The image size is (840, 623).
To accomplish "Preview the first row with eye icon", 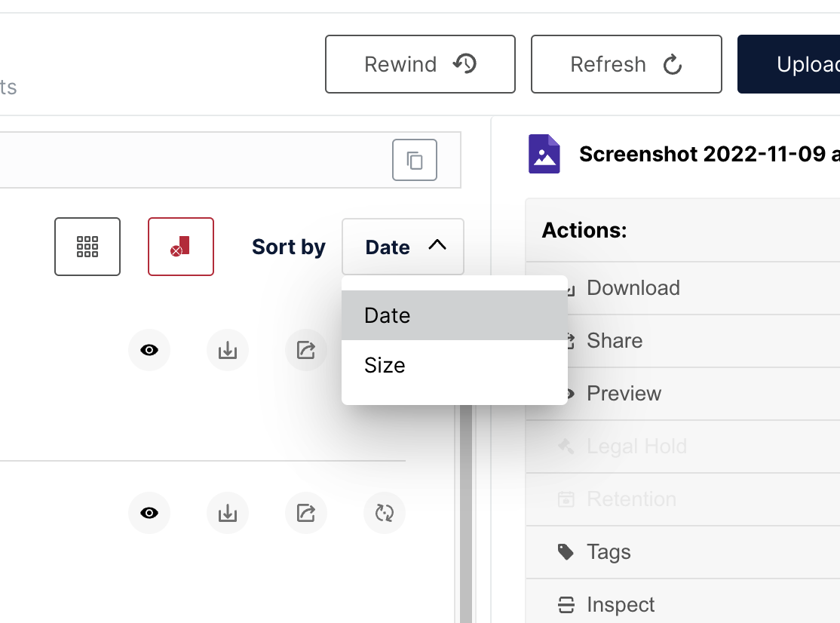I will (x=149, y=350).
